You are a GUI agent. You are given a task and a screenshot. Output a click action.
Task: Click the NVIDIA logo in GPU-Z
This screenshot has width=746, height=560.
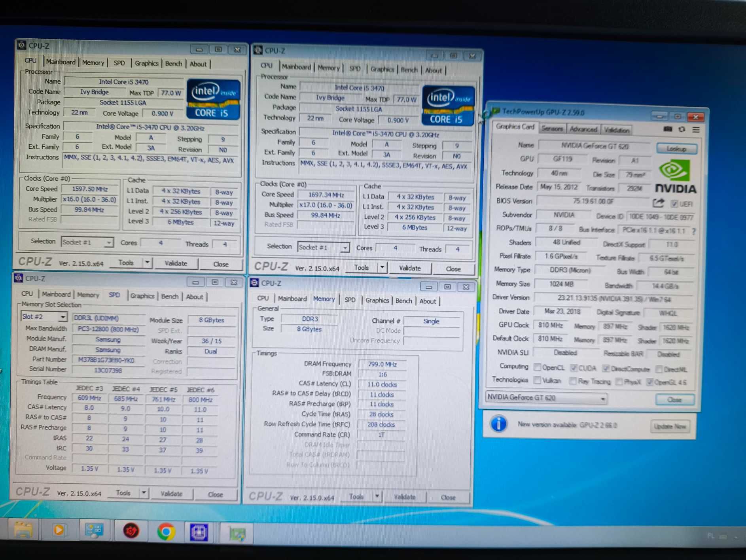point(676,176)
